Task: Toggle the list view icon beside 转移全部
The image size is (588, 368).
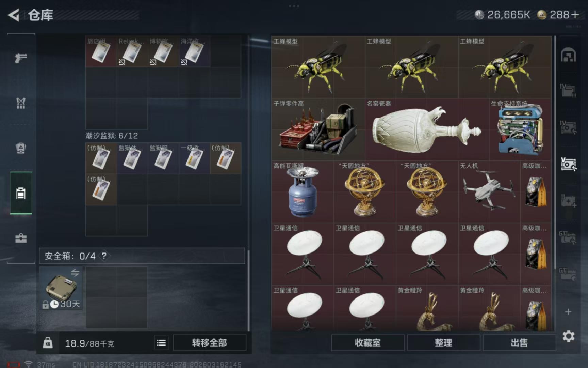Action: tap(161, 343)
